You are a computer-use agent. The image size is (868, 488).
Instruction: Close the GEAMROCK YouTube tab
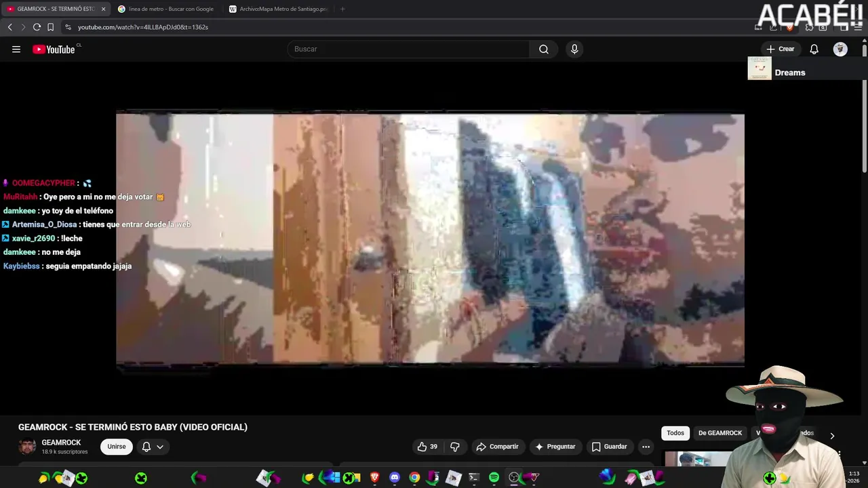tap(103, 9)
